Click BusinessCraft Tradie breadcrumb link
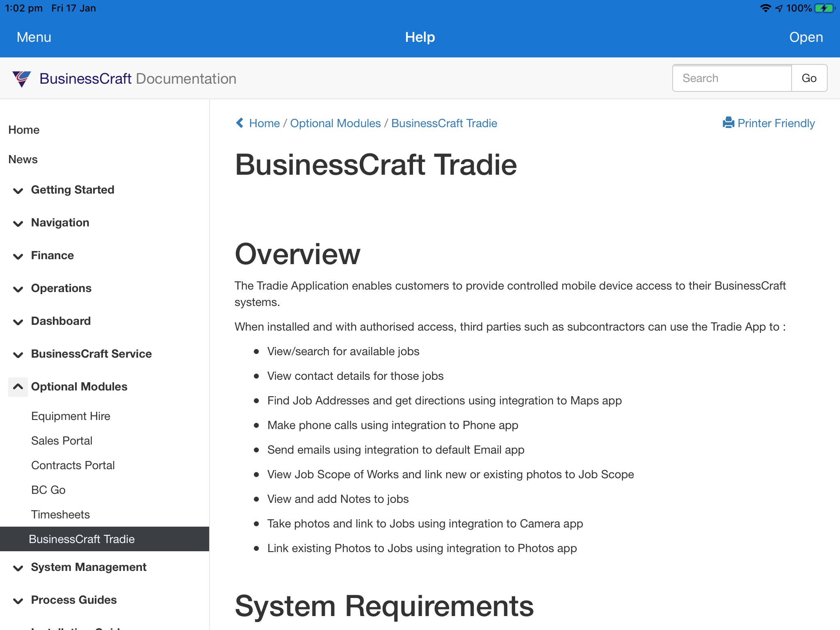This screenshot has height=630, width=840. point(444,123)
